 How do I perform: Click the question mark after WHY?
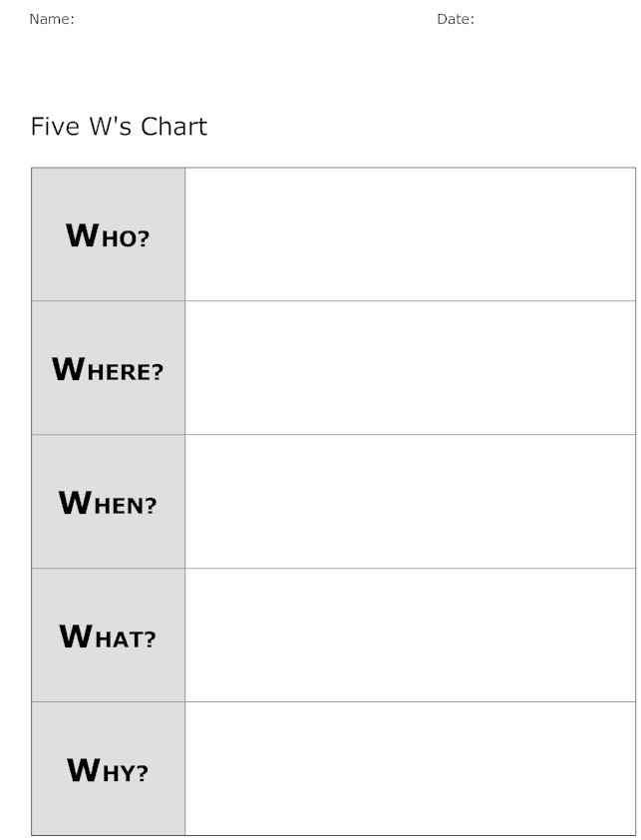142,773
